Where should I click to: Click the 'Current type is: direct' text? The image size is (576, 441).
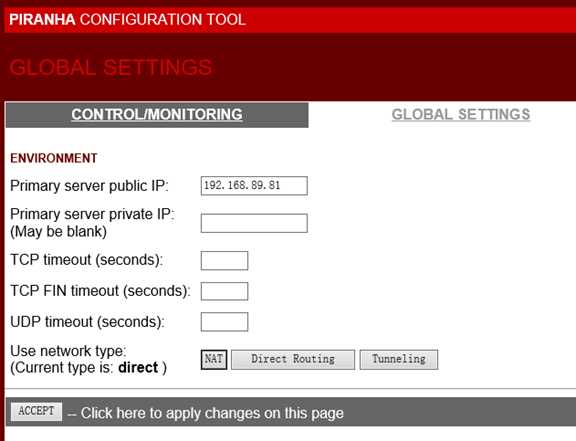(x=88, y=368)
